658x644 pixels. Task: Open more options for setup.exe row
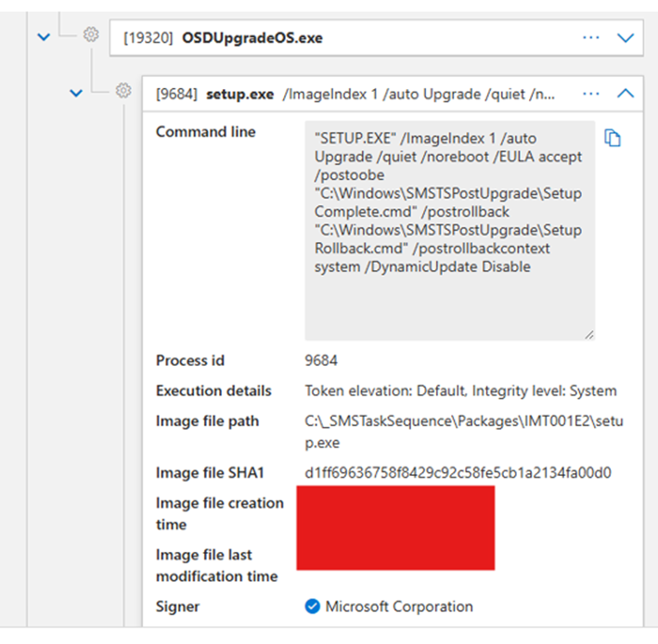(591, 93)
